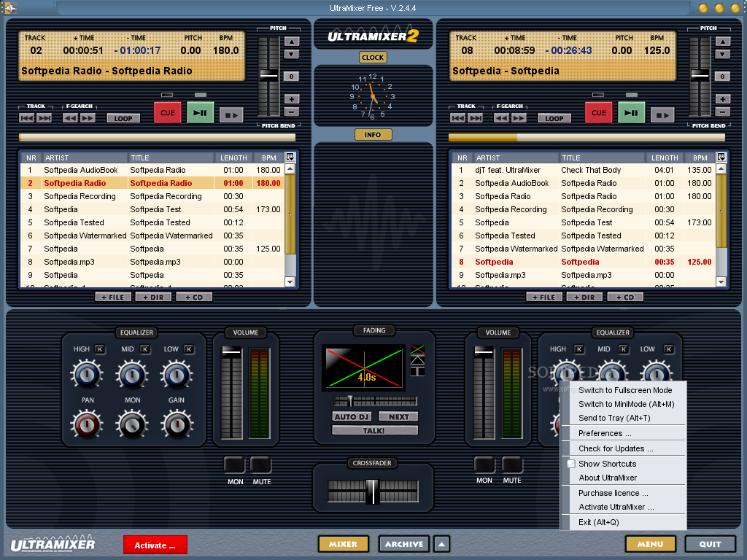747x560 pixels.
Task: Click next track button on left deck
Action: pyautogui.click(x=44, y=118)
